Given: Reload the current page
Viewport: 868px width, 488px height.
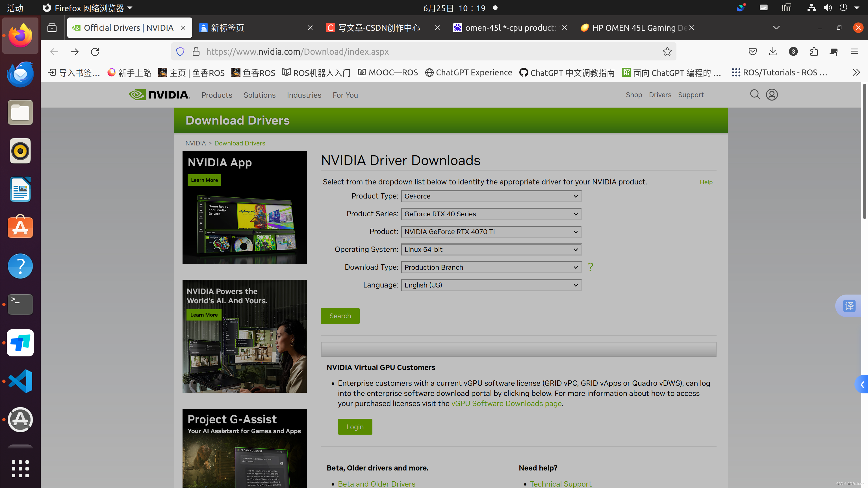Looking at the screenshot, I should point(95,51).
